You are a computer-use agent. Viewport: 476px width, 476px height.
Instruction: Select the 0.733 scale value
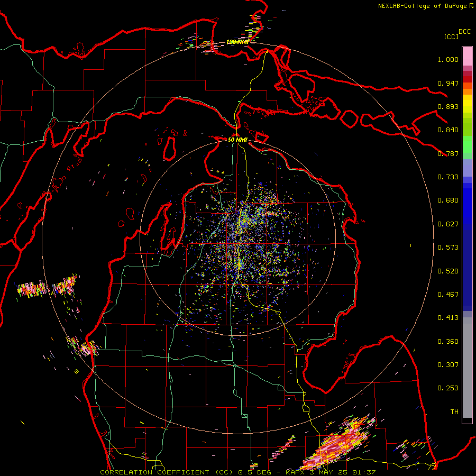coord(448,177)
